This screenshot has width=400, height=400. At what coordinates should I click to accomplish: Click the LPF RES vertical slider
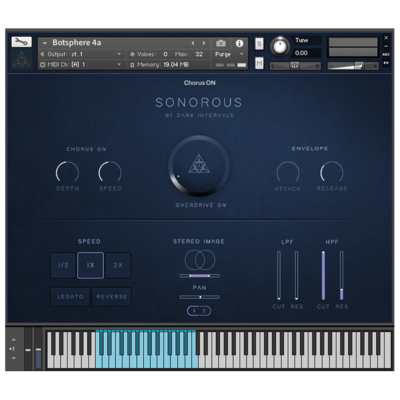coord(296,276)
